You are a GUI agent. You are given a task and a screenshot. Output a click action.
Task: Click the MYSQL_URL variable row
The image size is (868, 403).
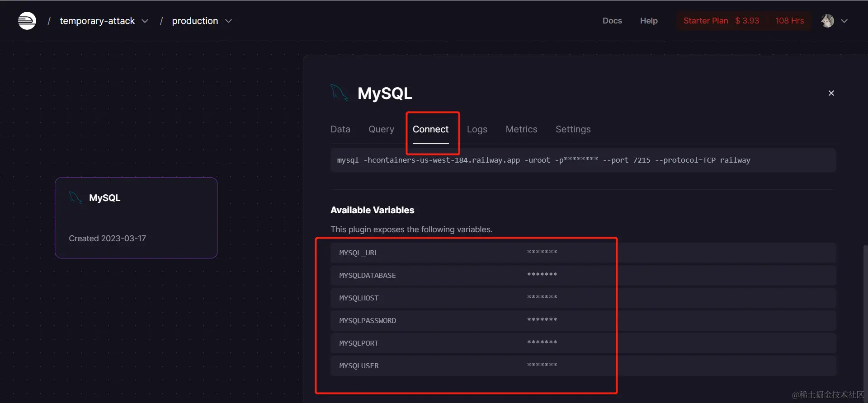[583, 253]
